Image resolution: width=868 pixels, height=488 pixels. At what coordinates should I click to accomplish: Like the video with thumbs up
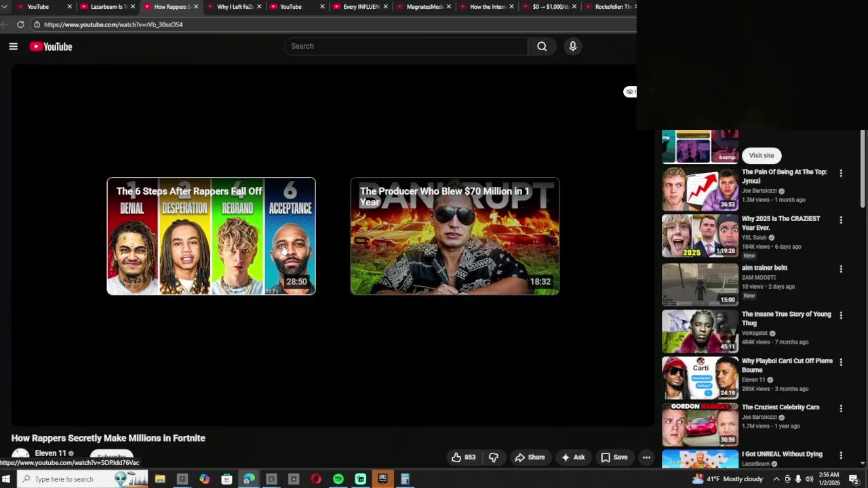464,457
